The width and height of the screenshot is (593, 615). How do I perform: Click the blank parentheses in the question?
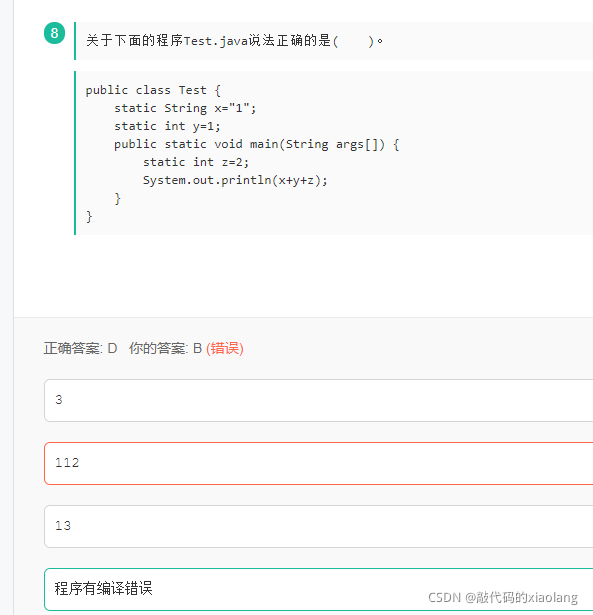click(x=354, y=41)
